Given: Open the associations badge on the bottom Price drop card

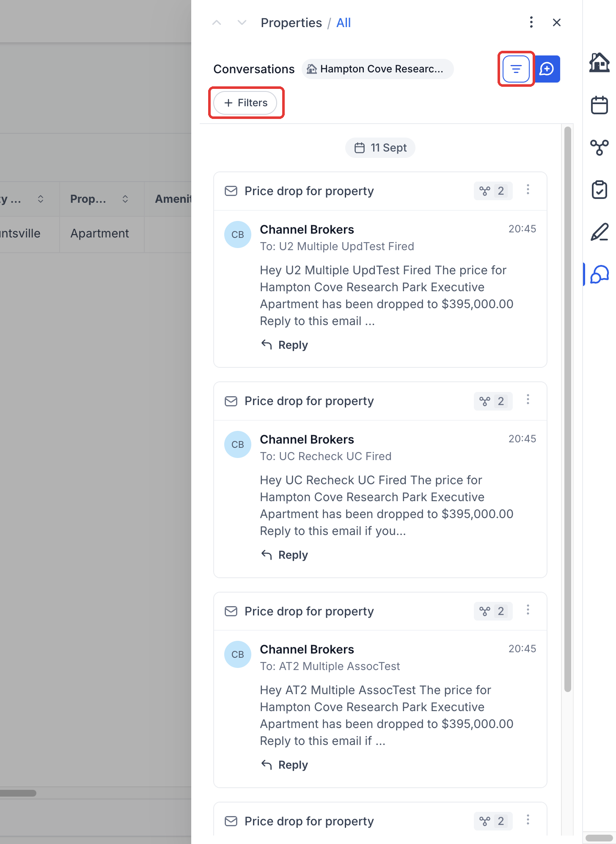Looking at the screenshot, I should (x=493, y=821).
